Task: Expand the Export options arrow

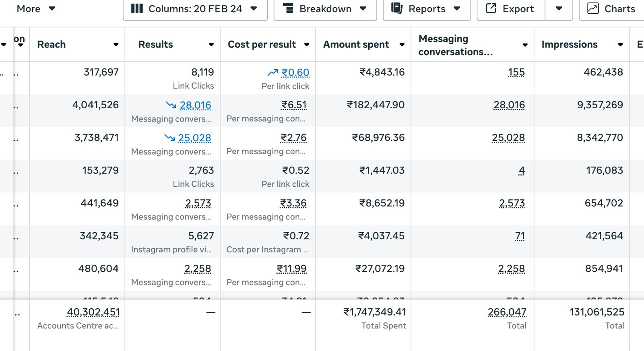Action: coord(559,8)
